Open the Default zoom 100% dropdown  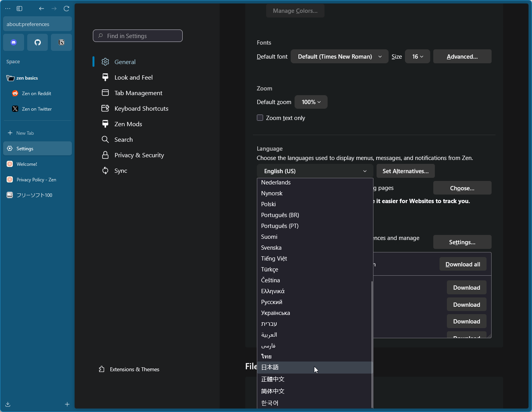point(311,102)
